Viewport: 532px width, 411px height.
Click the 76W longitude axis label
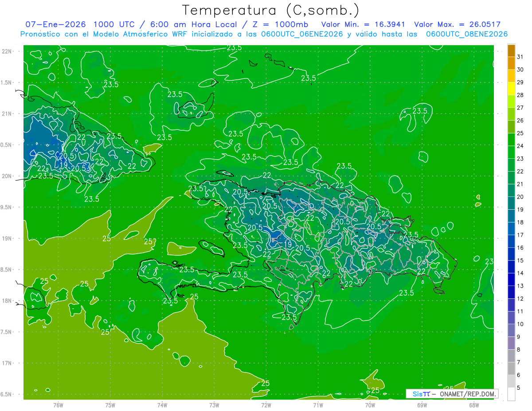tap(58, 405)
